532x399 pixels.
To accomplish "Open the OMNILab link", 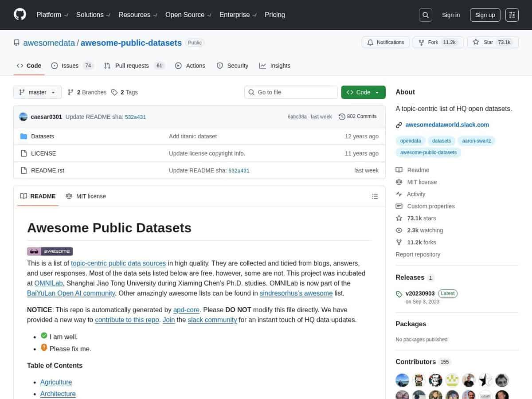I will point(49,283).
